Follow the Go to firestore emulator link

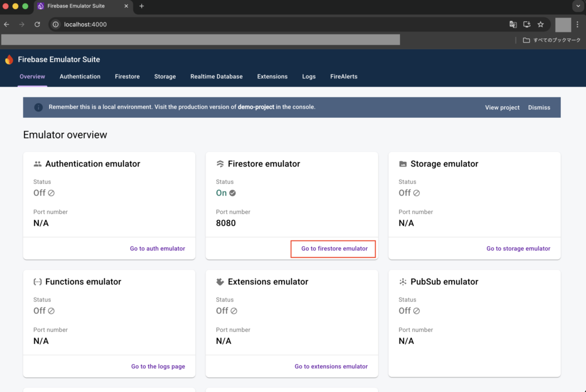[x=334, y=249]
